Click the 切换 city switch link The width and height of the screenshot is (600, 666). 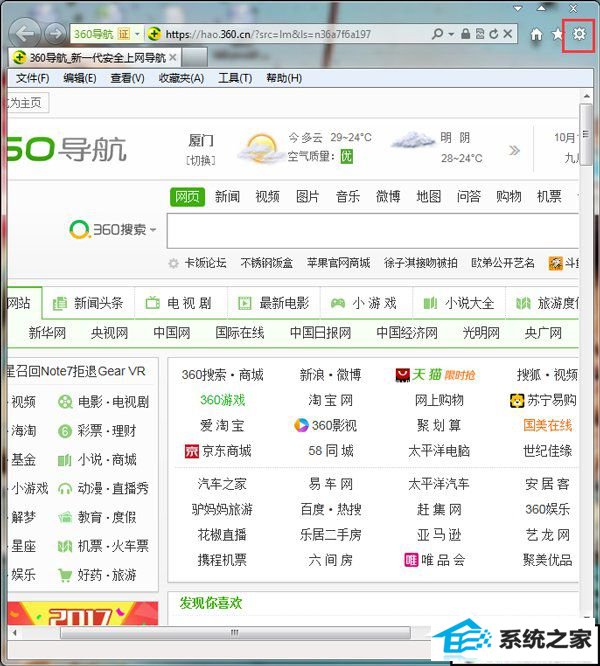(x=201, y=161)
